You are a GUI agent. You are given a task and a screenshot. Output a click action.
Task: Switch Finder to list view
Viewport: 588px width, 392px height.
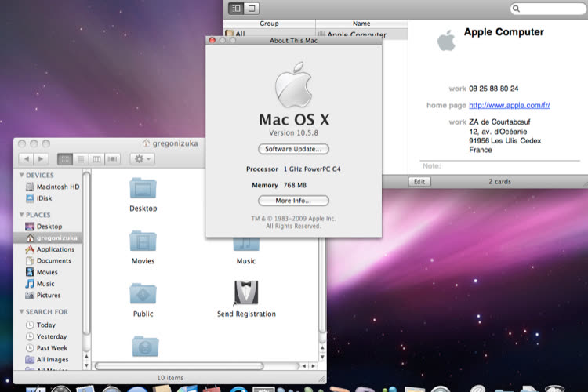click(81, 159)
